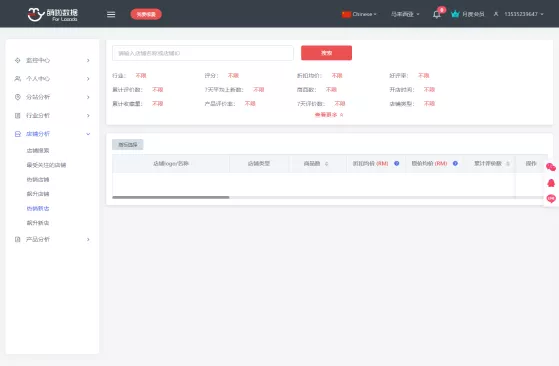559x366 pixels.
Task: Sort by cumulative reviews column arrows
Action: pyautogui.click(x=508, y=164)
